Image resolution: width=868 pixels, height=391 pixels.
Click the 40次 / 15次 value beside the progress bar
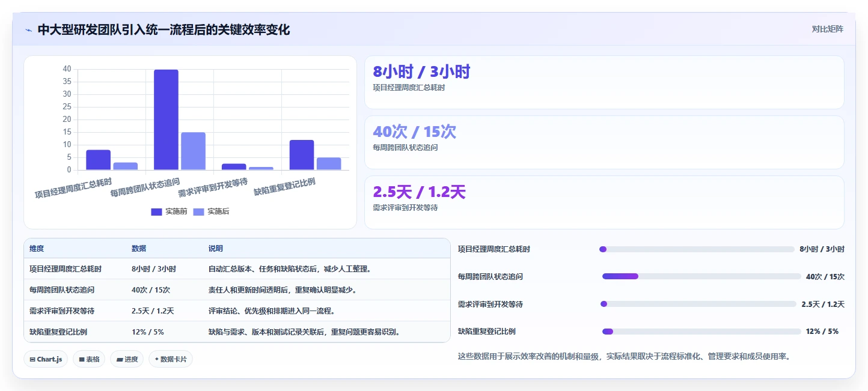[825, 277]
